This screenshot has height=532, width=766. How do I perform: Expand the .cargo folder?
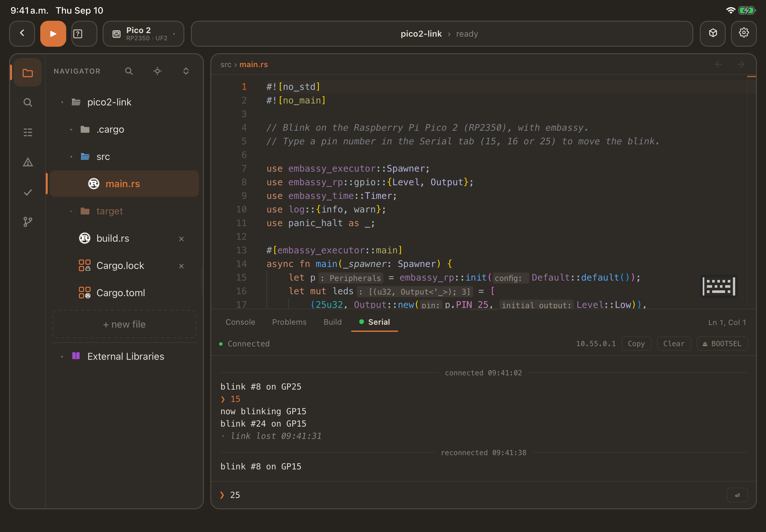[x=71, y=129]
